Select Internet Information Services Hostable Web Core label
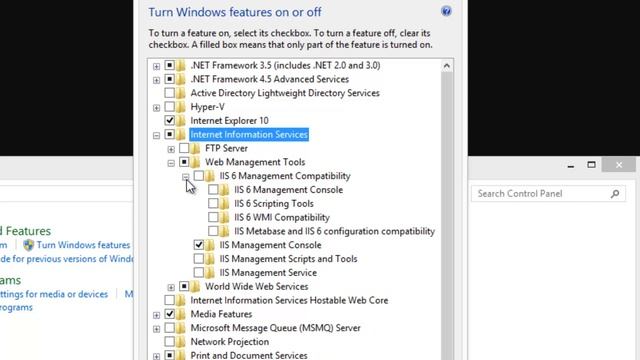 point(289,300)
